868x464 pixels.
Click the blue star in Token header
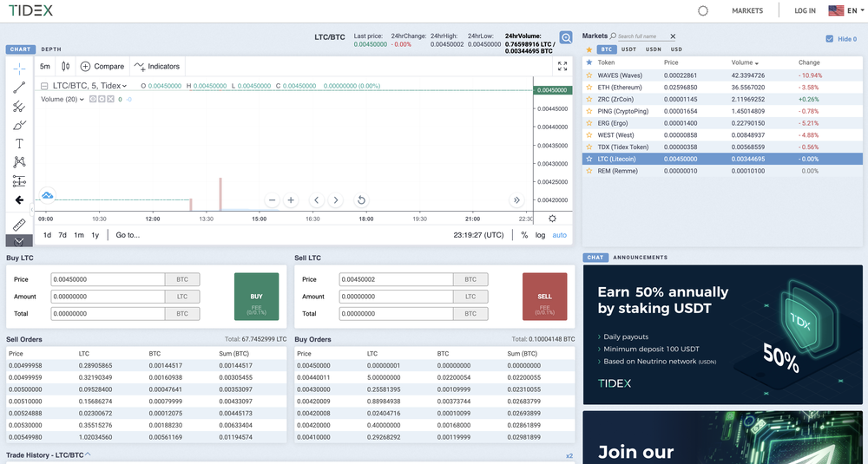pos(589,62)
